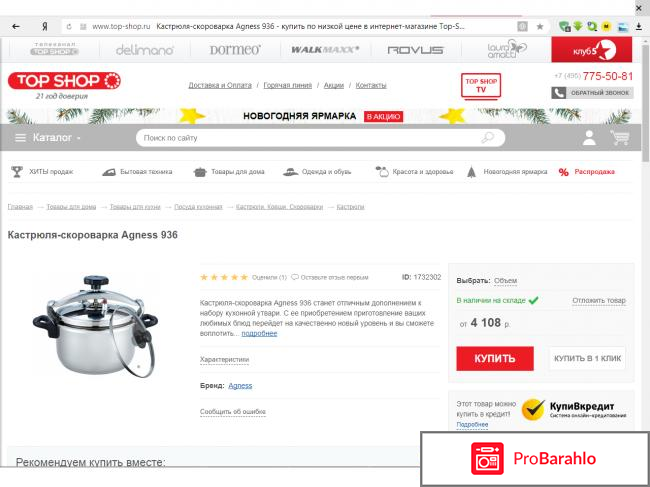Click the search magnifier icon
The image size is (650, 487).
pyautogui.click(x=488, y=137)
